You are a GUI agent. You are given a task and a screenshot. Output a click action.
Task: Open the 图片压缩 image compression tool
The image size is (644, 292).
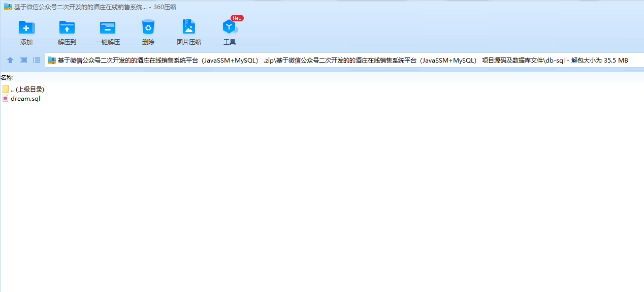coord(189,27)
